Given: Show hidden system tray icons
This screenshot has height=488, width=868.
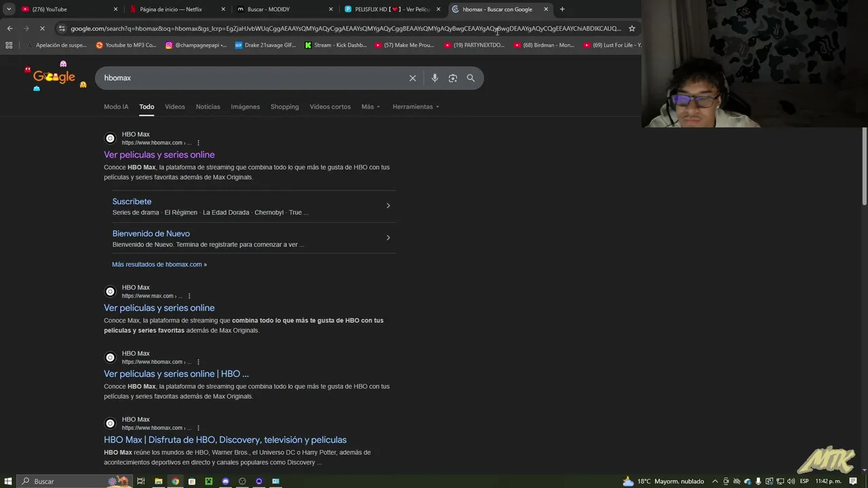Looking at the screenshot, I should pyautogui.click(x=715, y=481).
